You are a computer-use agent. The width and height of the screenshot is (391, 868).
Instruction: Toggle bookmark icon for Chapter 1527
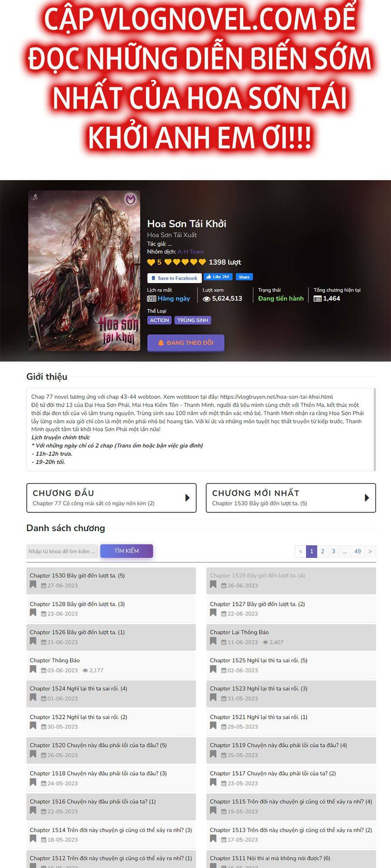click(213, 613)
